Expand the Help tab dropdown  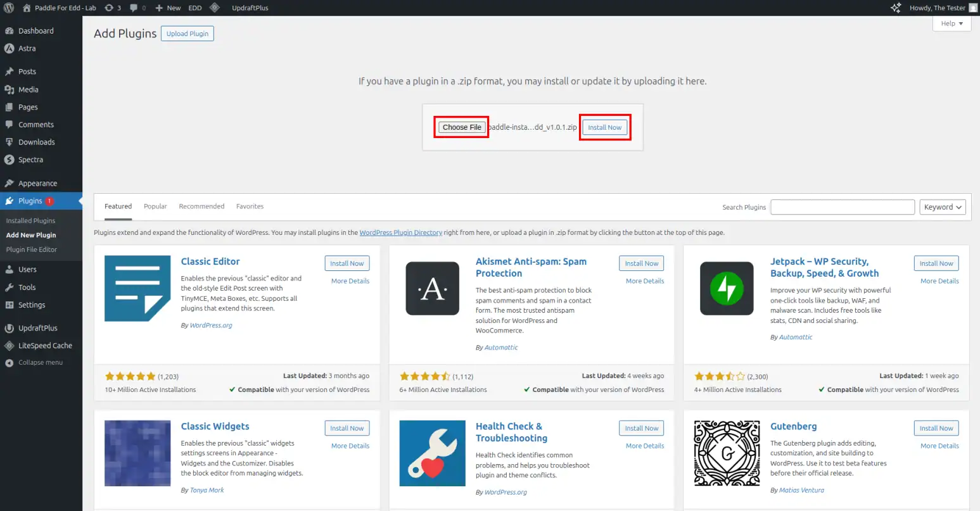952,23
